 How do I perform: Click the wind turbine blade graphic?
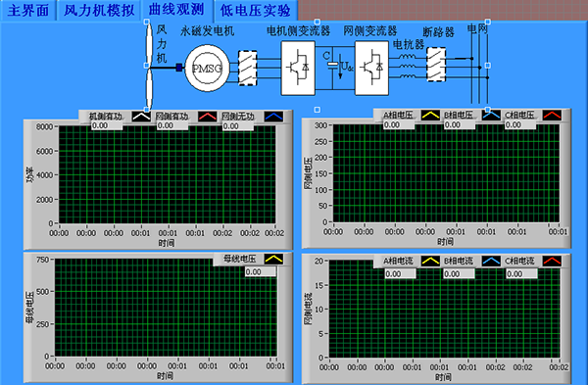149,66
